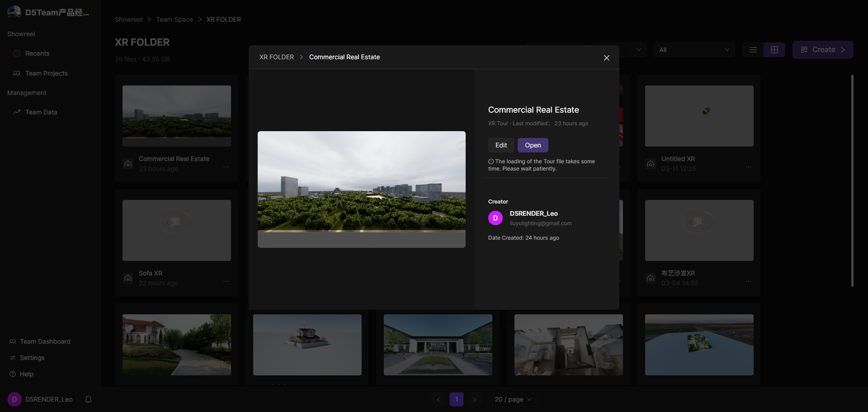
Task: Click the D creator avatar in dialog
Action: [495, 218]
